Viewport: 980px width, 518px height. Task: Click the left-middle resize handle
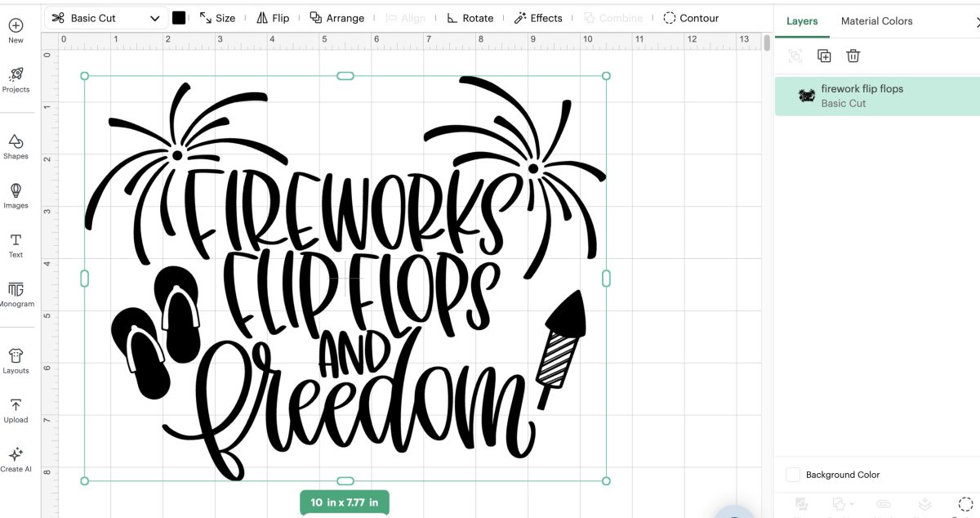coord(85,279)
